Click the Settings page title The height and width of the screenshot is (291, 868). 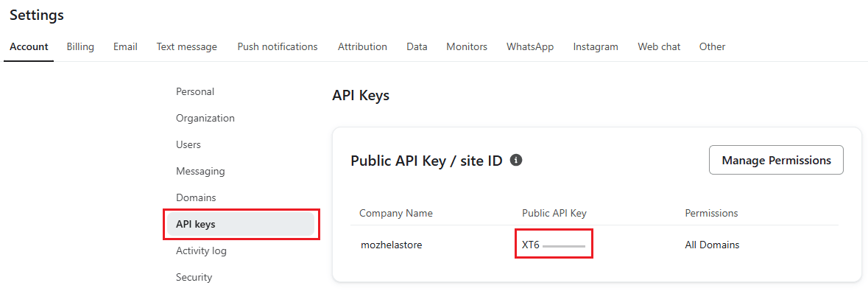click(x=37, y=15)
